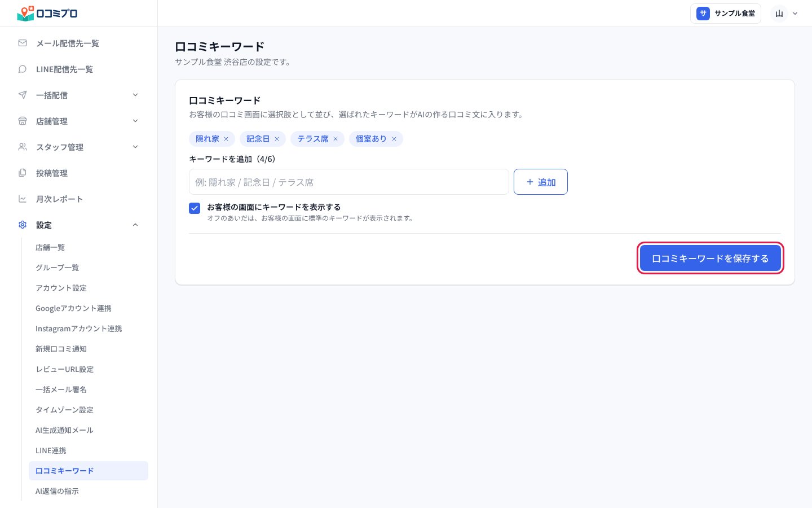Open メール配信先一覧 in sidebar
The width and height of the screenshot is (812, 508).
point(79,43)
